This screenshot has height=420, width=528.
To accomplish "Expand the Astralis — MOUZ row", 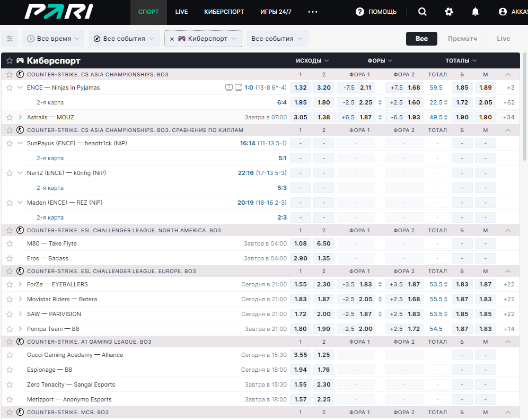I will (20, 117).
